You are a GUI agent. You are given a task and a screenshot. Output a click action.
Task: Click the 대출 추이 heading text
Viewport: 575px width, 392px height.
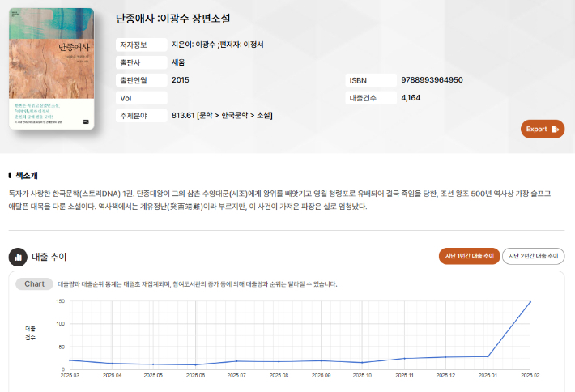[x=49, y=257]
